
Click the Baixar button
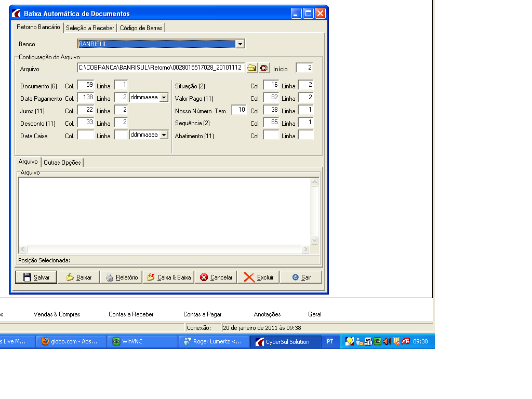(x=79, y=277)
